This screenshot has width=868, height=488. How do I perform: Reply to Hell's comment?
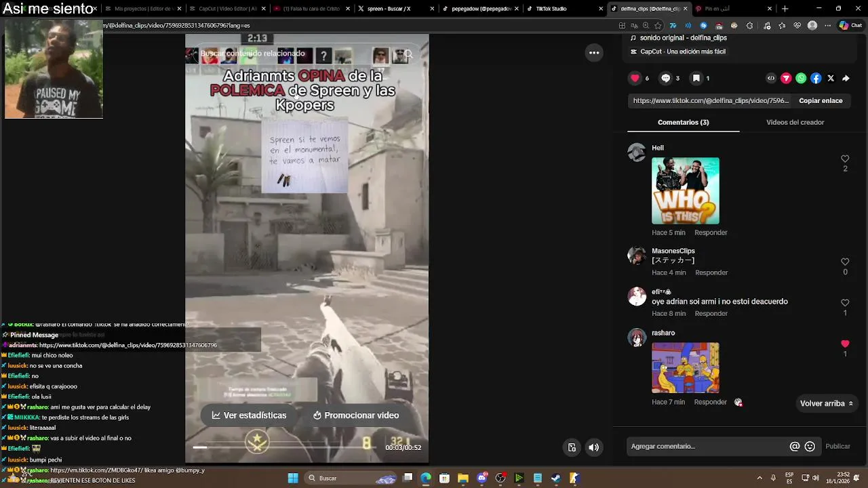pos(711,232)
